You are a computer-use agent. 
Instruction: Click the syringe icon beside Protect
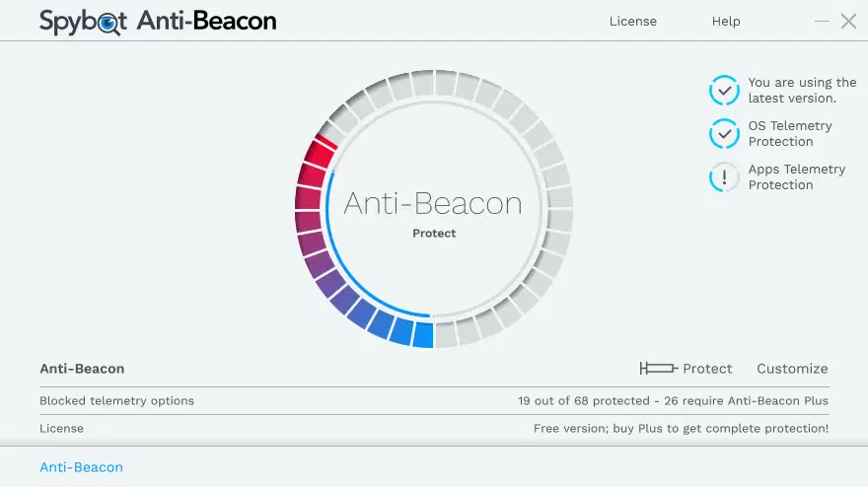point(657,369)
